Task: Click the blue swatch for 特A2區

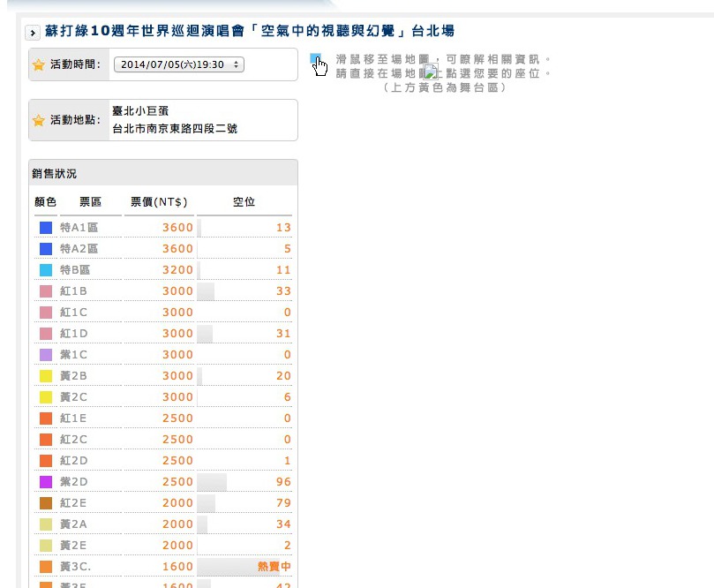Action: point(46,249)
